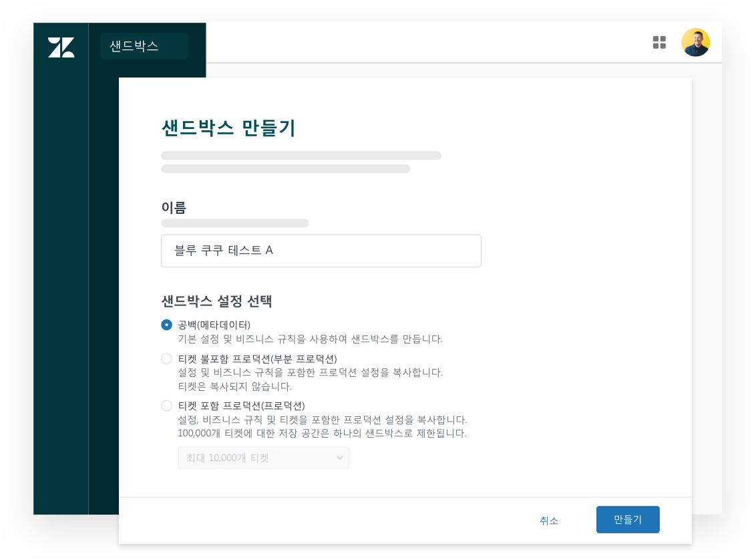Image resolution: width=756 pixels, height=560 pixels.
Task: Open the products grid icon
Action: pyautogui.click(x=659, y=43)
